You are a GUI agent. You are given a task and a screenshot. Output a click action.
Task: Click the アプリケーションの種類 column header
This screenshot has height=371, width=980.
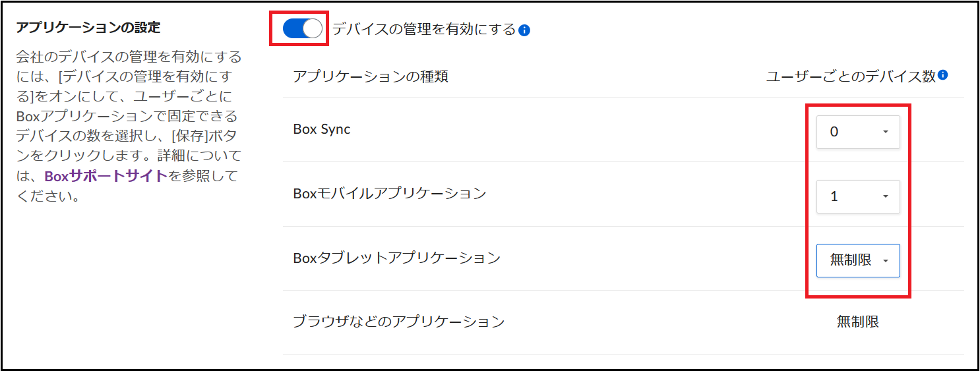coord(371,76)
